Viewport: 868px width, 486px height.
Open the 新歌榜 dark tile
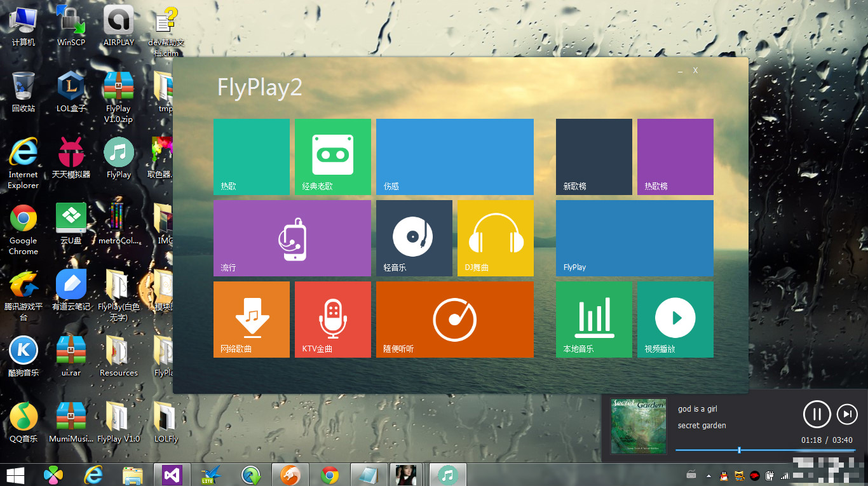coord(593,157)
